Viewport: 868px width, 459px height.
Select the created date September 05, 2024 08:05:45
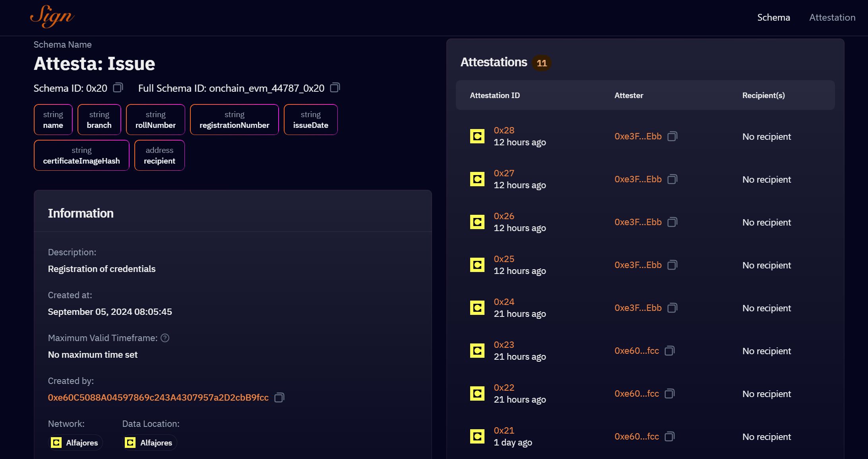coord(110,312)
